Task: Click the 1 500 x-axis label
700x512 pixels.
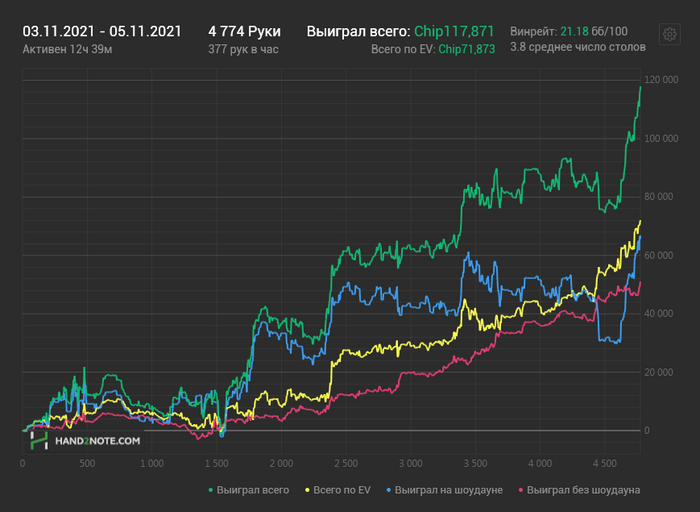Action: click(217, 464)
